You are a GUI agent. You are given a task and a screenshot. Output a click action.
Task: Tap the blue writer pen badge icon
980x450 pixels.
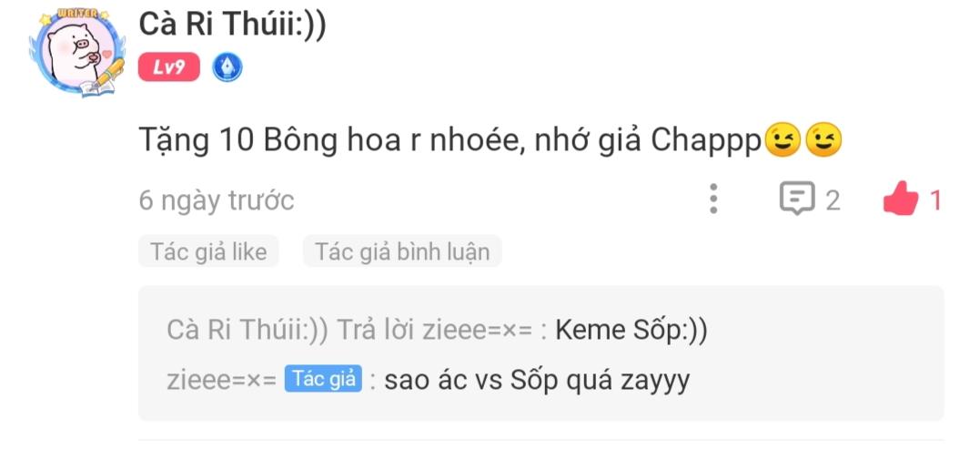click(x=227, y=67)
